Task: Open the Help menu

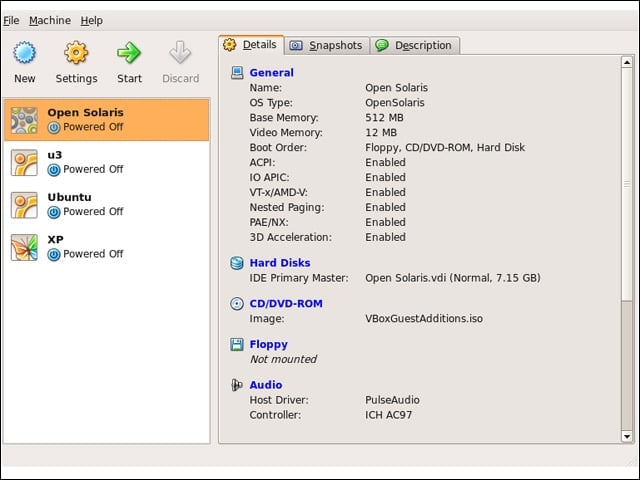Action: [x=91, y=20]
